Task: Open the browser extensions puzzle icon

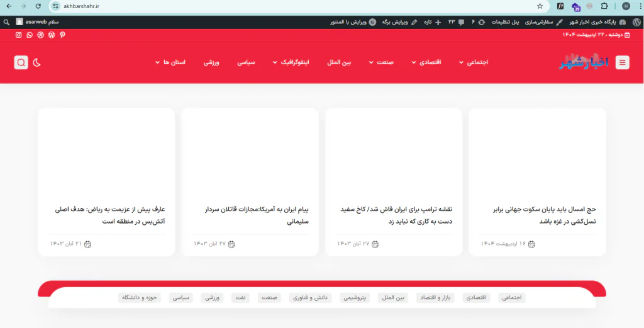Action: tap(604, 6)
